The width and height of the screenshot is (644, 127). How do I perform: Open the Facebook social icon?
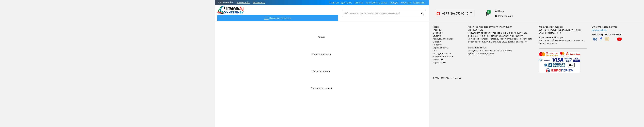[601, 39]
